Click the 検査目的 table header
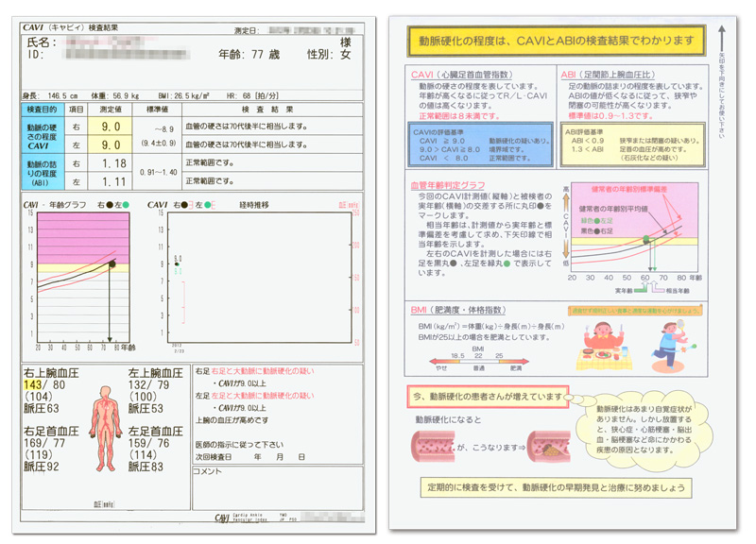Image resolution: width=756 pixels, height=544 pixels. coord(42,110)
